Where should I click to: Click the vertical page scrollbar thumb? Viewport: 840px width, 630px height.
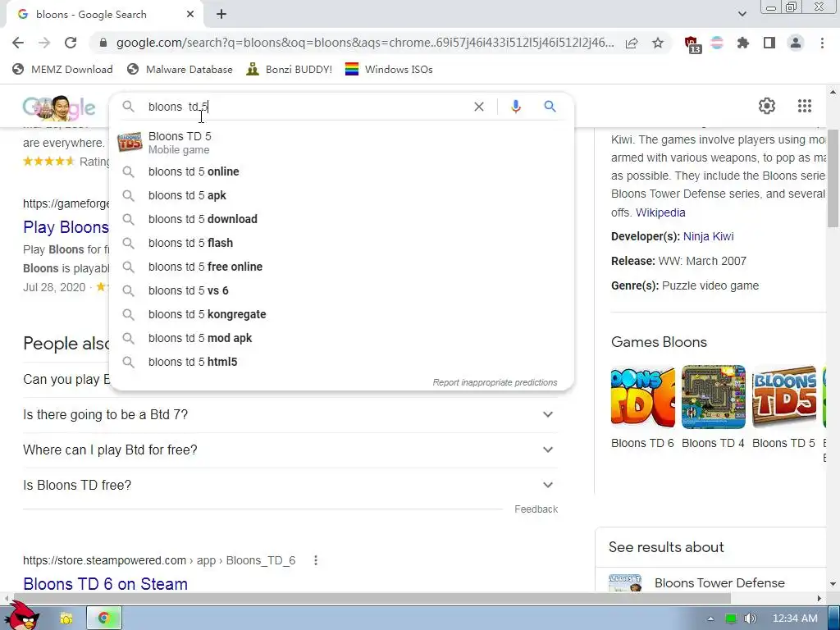(833, 178)
